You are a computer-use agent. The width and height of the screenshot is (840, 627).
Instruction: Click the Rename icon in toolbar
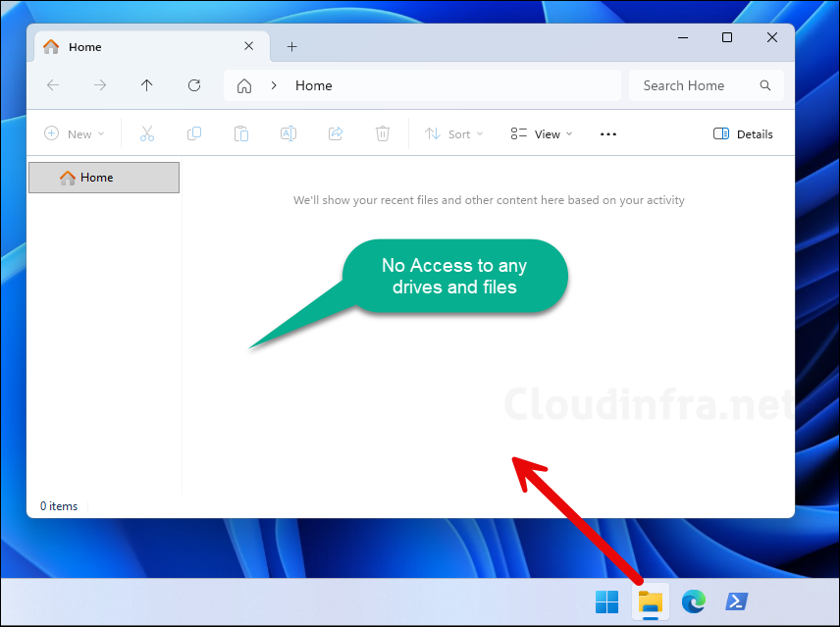click(x=289, y=133)
